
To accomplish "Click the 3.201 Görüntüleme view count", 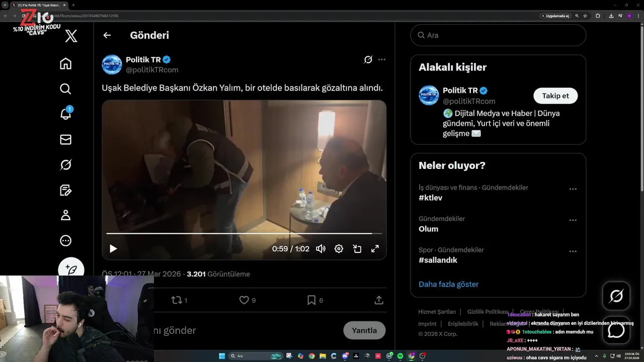I will (218, 274).
